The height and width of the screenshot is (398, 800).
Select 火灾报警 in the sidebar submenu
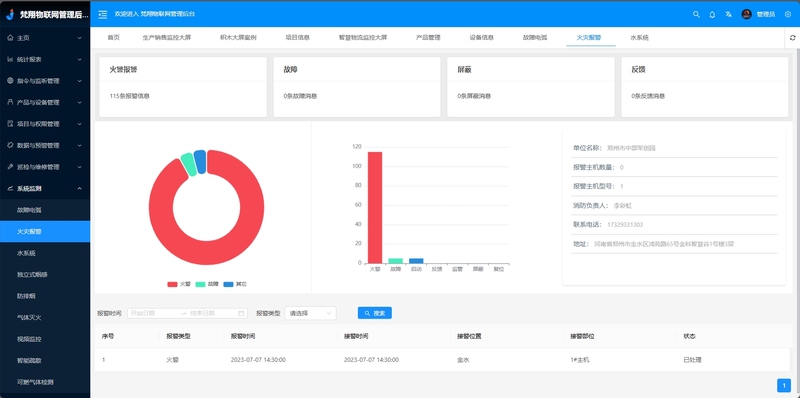click(x=45, y=232)
